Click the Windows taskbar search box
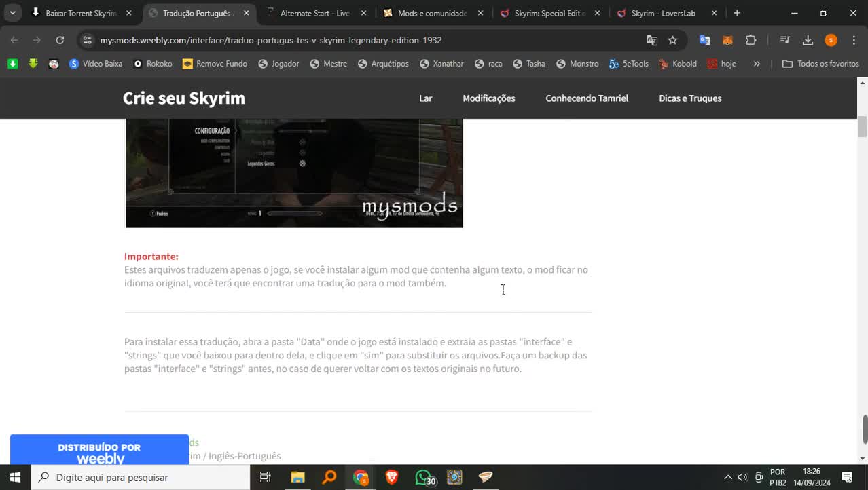The width and height of the screenshot is (868, 490). pyautogui.click(x=141, y=477)
